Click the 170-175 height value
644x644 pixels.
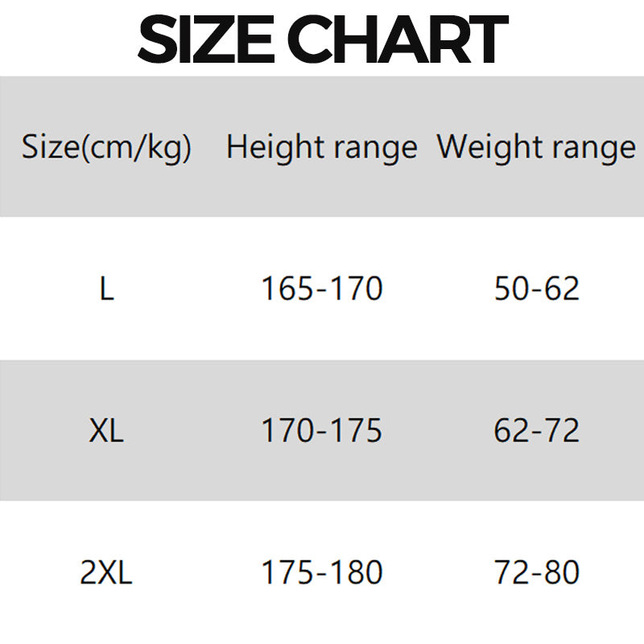coord(322,431)
